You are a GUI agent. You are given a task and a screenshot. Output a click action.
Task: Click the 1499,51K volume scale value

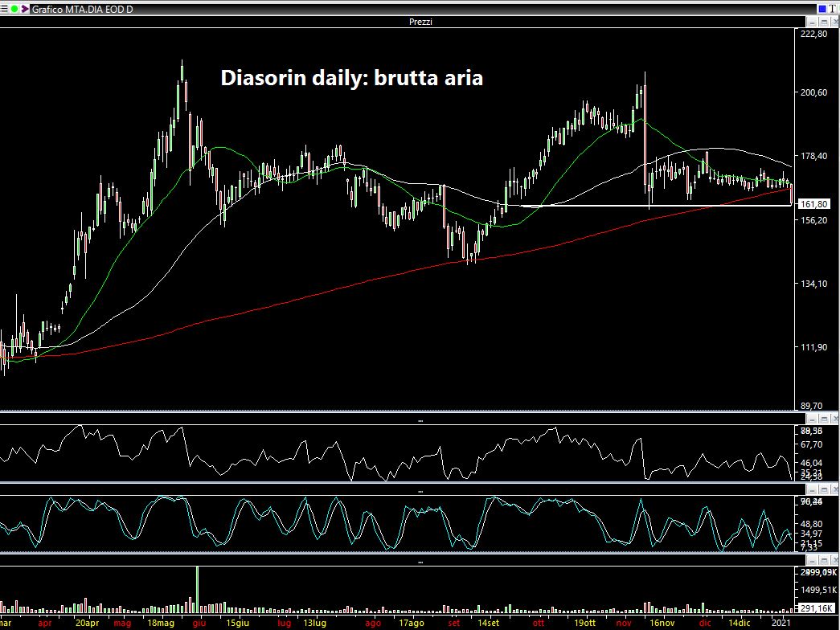coord(817,590)
